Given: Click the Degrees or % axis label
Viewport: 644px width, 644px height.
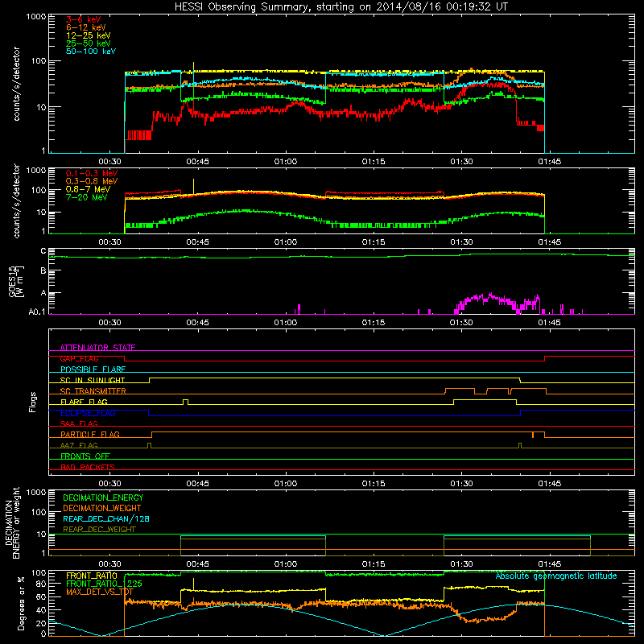Looking at the screenshot, I should pos(21,603).
